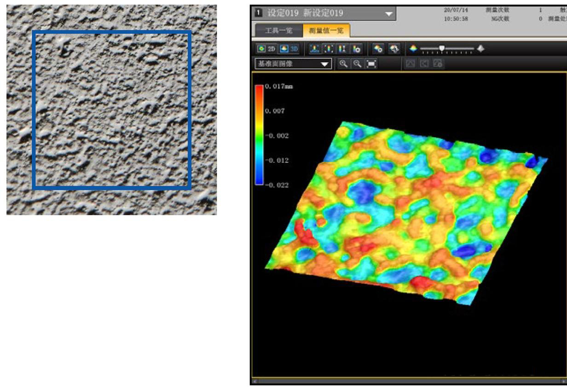Click the height display icon with camera symbol
This screenshot has height=392, width=567.
(356, 48)
